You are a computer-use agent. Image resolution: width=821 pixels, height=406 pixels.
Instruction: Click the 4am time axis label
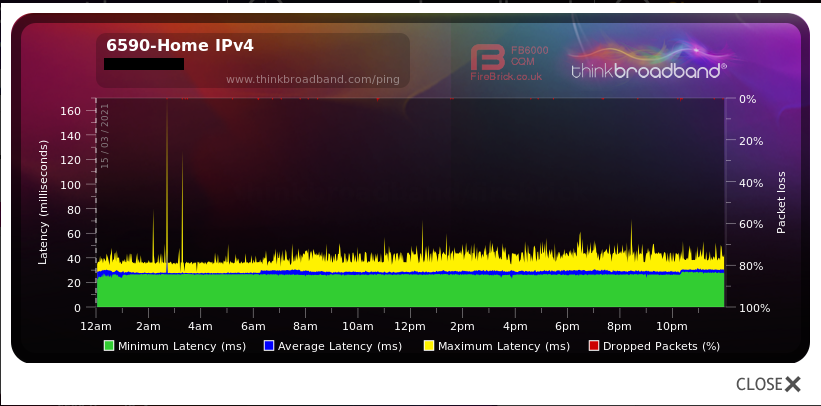[x=201, y=326]
